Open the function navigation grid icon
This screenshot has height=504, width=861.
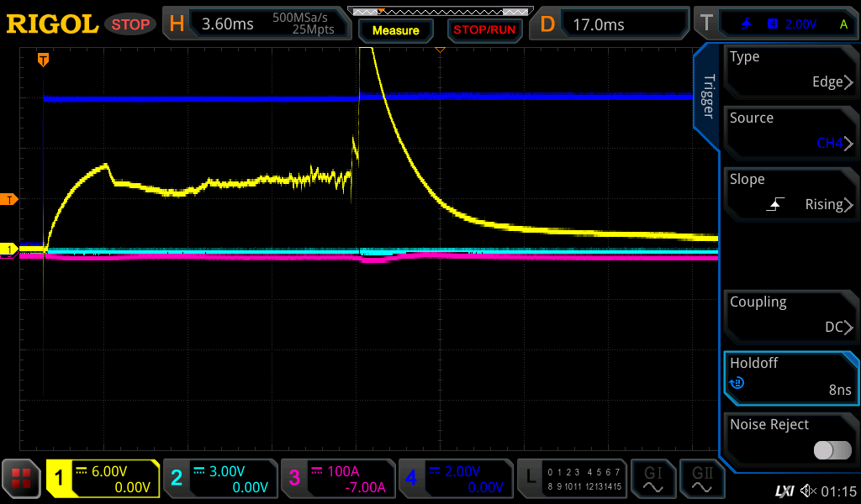pos(21,479)
